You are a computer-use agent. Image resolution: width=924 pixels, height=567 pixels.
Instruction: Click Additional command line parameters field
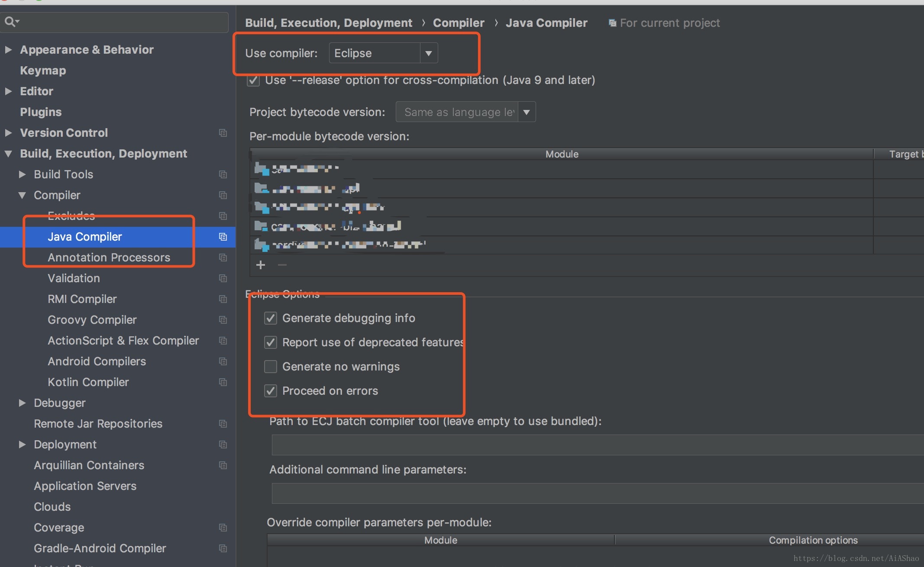click(x=598, y=493)
